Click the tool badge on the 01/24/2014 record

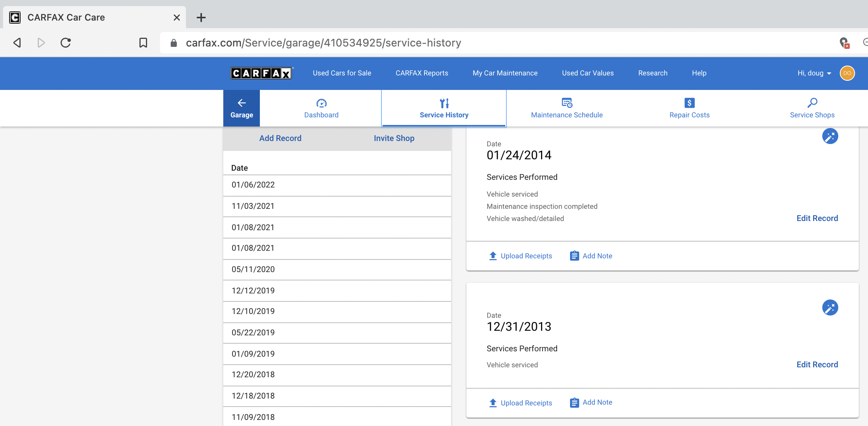830,136
